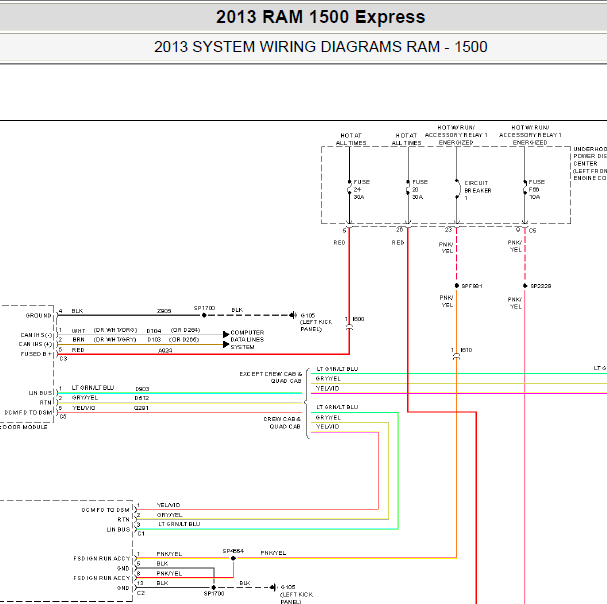Image resolution: width=607 pixels, height=604 pixels.
Task: Click the '2013 SYSTEM WIRING DIAGRAMS RAM - 1500' heading
Action: pos(321,47)
